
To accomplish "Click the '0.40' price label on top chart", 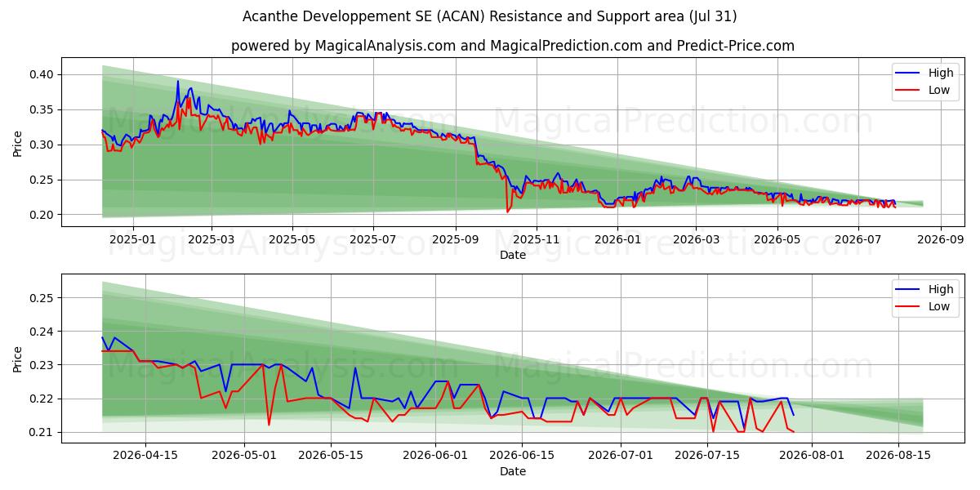I will pyautogui.click(x=41, y=74).
